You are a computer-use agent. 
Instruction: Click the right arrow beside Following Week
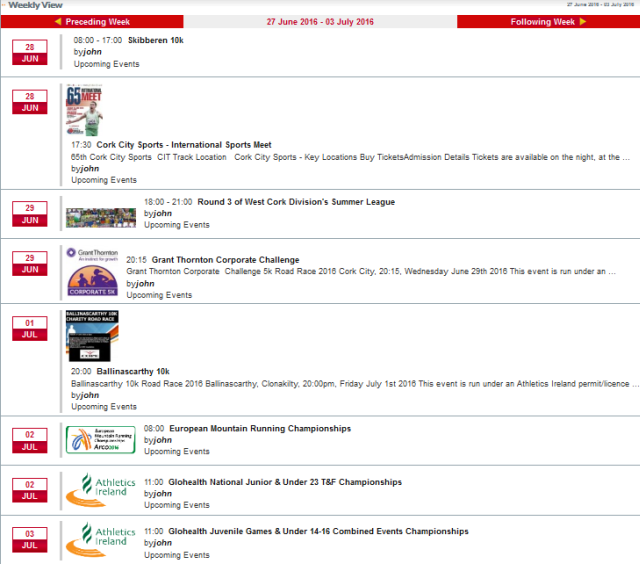pyautogui.click(x=582, y=21)
